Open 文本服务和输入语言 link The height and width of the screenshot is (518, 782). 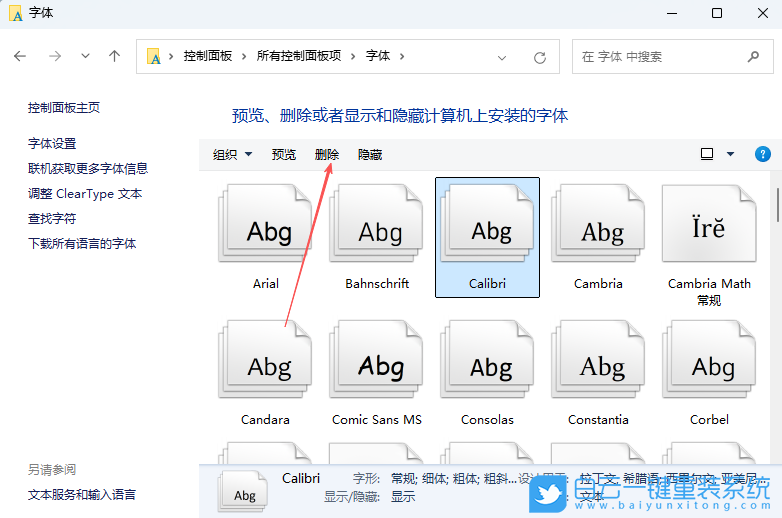(x=82, y=495)
